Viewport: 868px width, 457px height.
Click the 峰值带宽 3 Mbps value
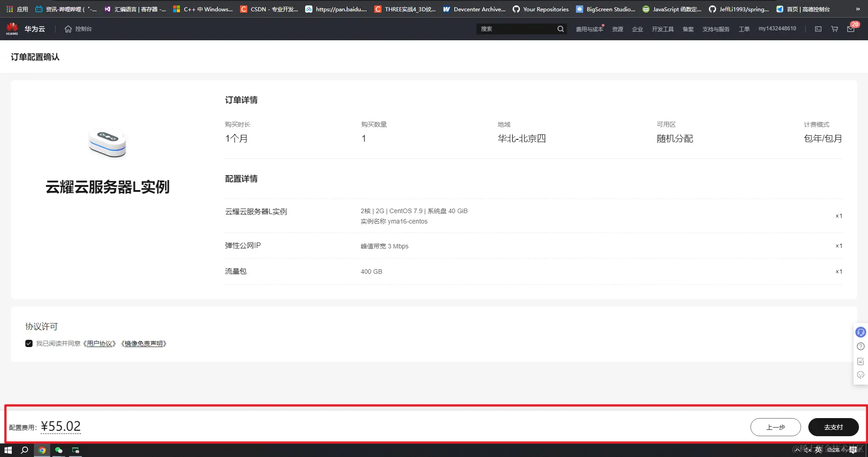point(384,246)
